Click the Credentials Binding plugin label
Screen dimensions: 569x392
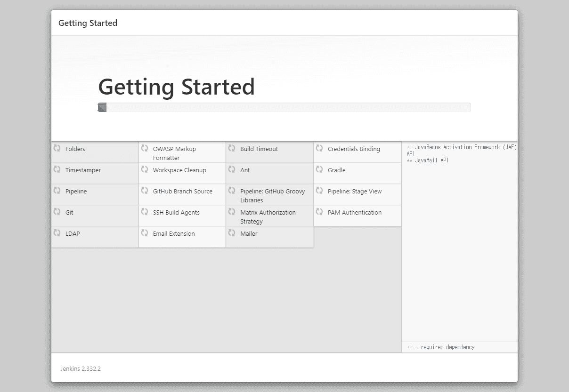354,149
